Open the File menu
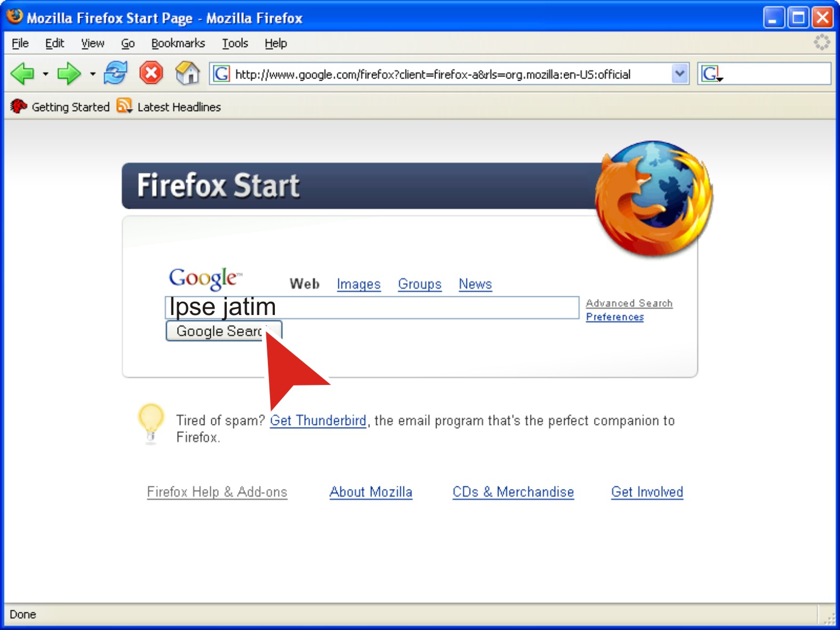This screenshot has height=630, width=840. pyautogui.click(x=20, y=43)
